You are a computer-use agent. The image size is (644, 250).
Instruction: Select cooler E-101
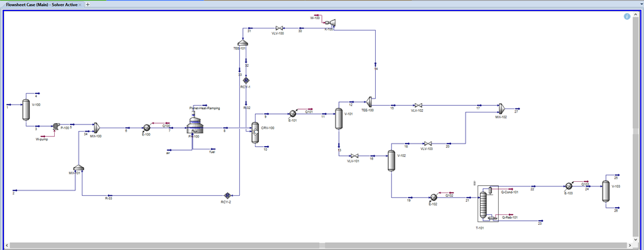[293, 114]
